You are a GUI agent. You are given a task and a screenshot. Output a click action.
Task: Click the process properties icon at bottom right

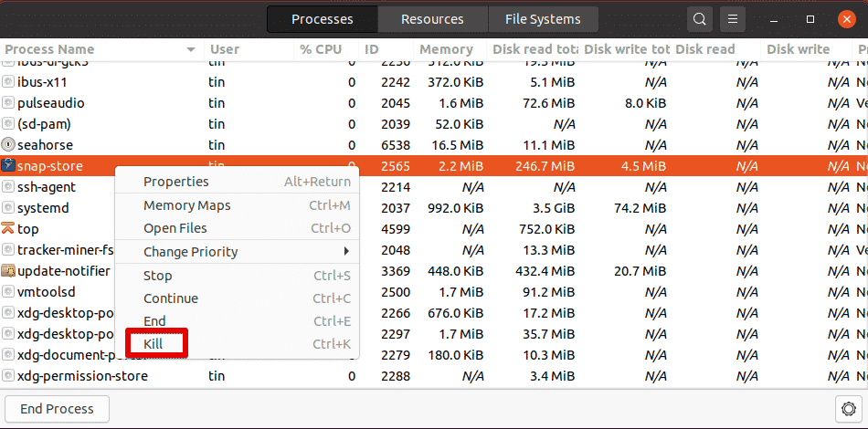point(847,409)
